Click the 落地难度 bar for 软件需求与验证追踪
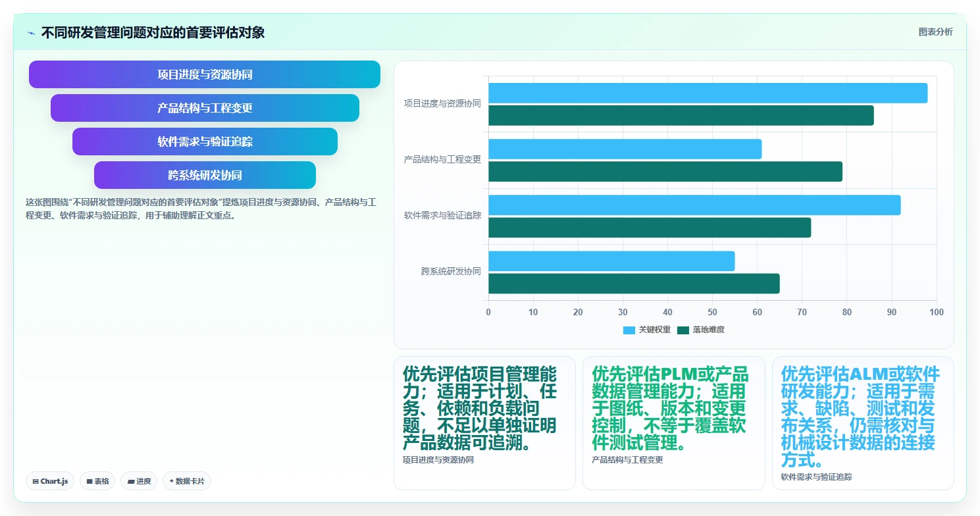Image resolution: width=980 pixels, height=516 pixels. pyautogui.click(x=650, y=227)
